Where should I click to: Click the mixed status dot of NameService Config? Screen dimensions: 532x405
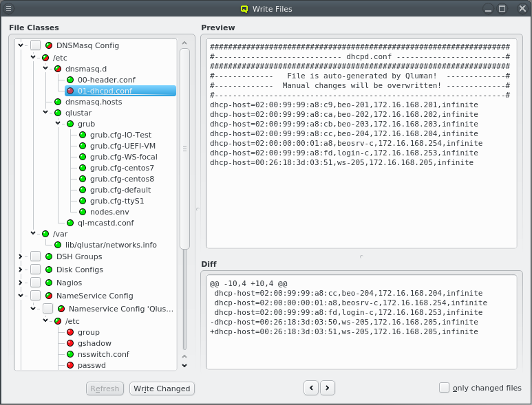coord(49,296)
